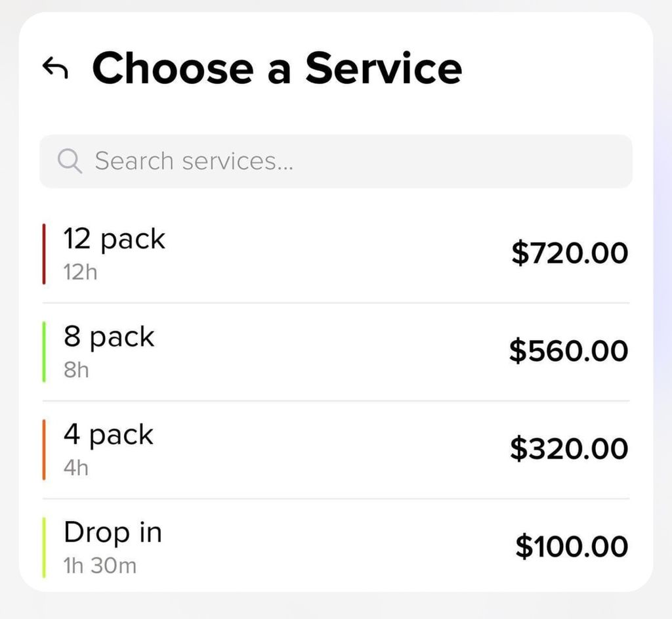The height and width of the screenshot is (619, 672).
Task: Click the green color bar by 8 pack
Action: (44, 351)
